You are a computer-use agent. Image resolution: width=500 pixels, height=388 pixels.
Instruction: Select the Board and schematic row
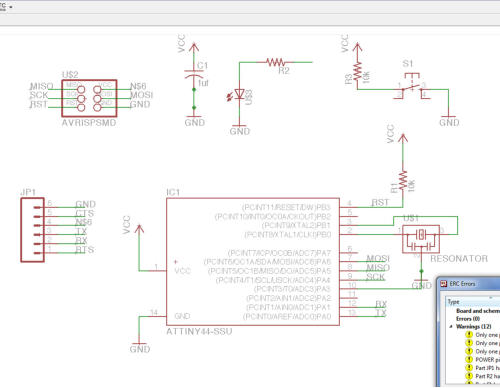[478, 311]
